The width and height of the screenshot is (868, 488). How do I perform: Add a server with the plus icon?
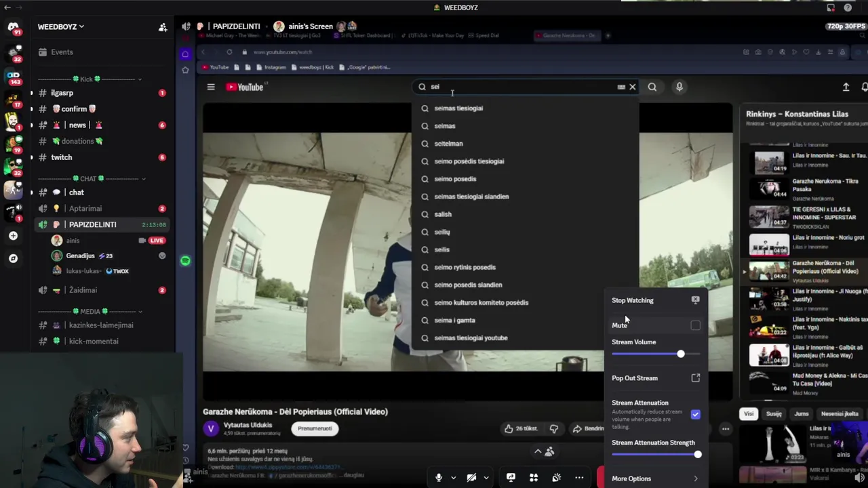pos(13,236)
